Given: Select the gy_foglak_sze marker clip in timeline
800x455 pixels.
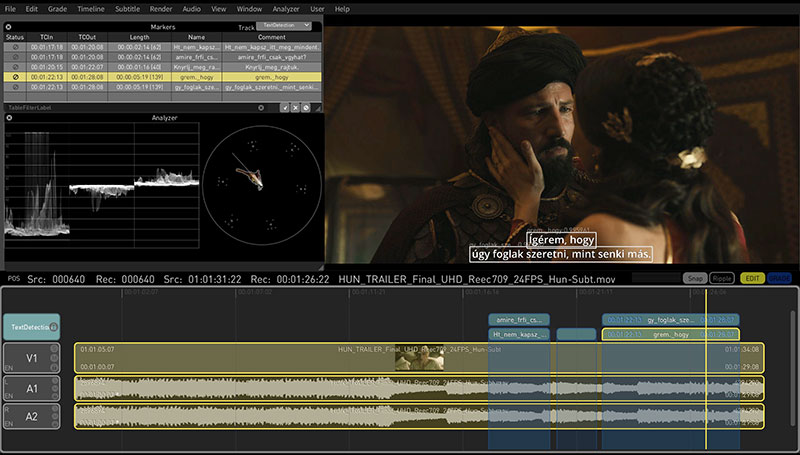Looking at the screenshot, I should [x=670, y=320].
